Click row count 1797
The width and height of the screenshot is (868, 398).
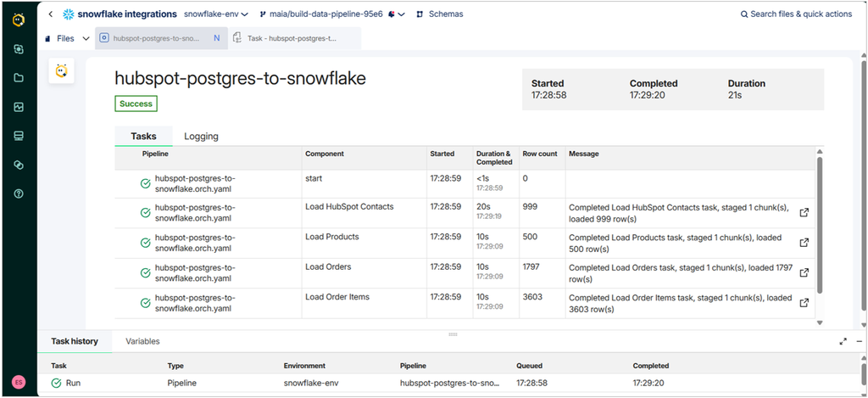point(531,267)
